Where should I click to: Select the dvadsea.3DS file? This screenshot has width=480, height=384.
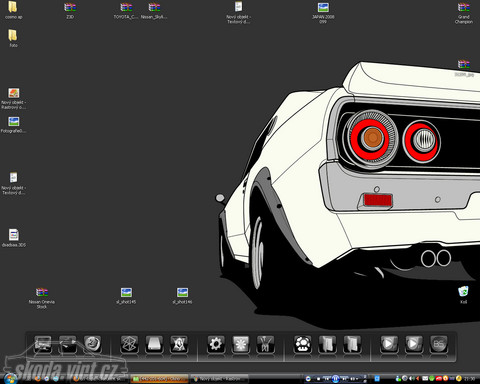(14, 238)
